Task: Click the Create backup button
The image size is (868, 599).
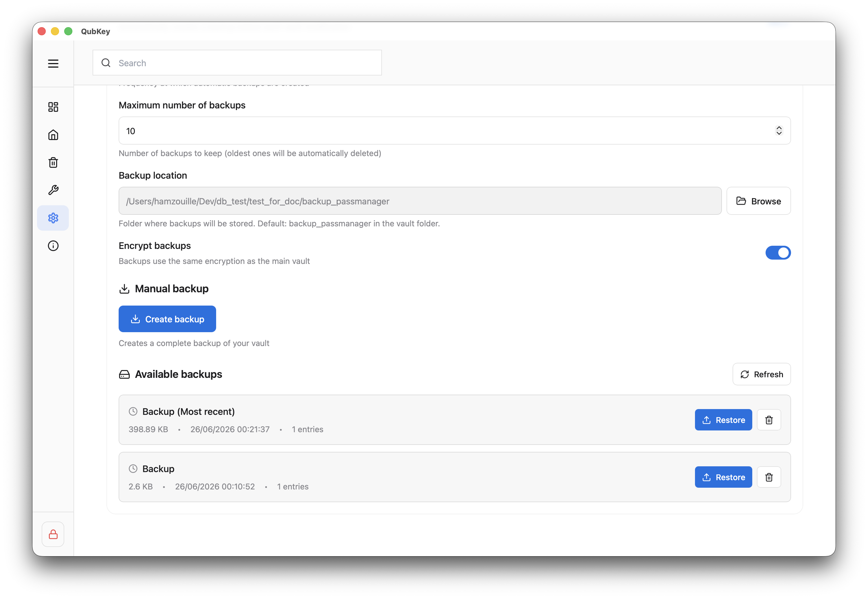Action: click(x=167, y=319)
